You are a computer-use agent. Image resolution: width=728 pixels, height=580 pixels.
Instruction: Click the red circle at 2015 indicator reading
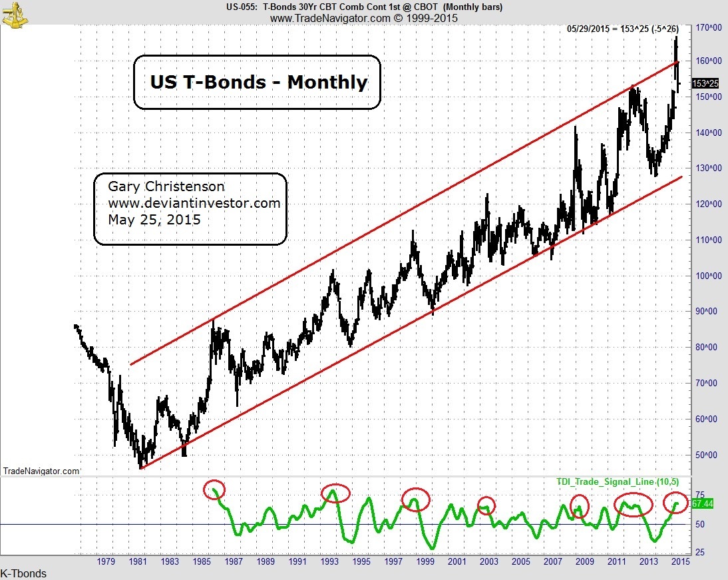click(x=675, y=502)
